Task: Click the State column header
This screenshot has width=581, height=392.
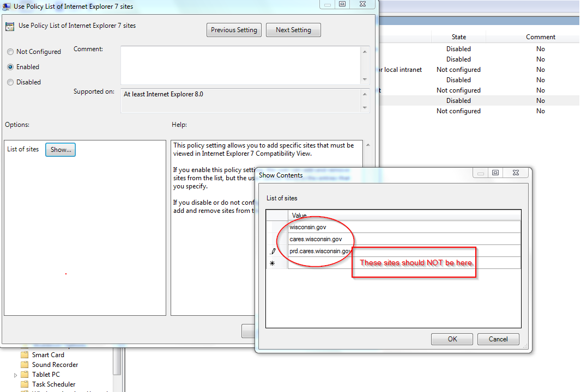Action: pos(459,36)
